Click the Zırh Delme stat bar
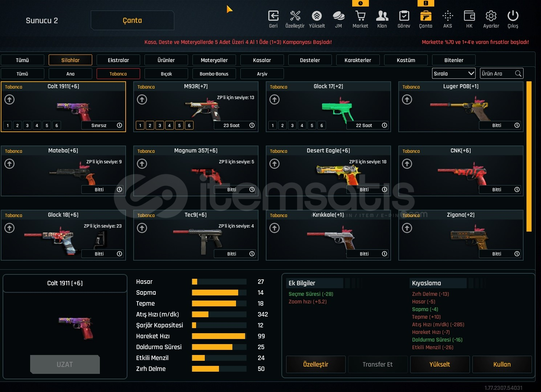Screen dimensions: 541x392 click(x=219, y=369)
